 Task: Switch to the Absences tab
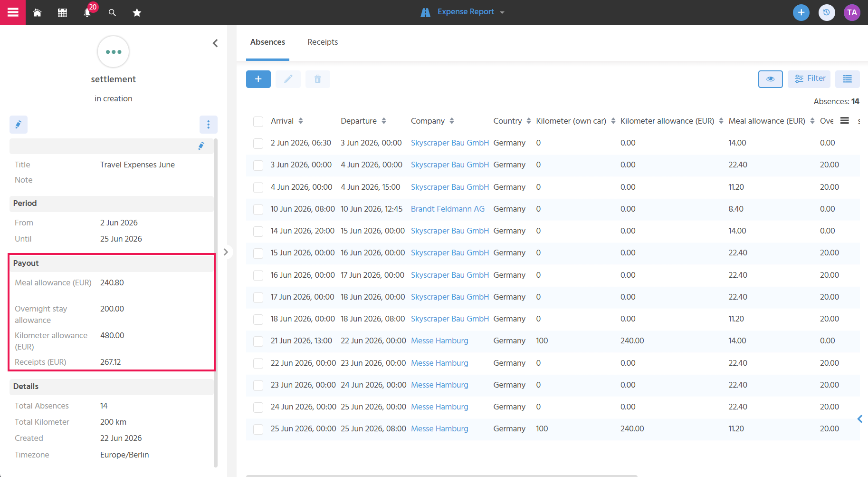267,42
